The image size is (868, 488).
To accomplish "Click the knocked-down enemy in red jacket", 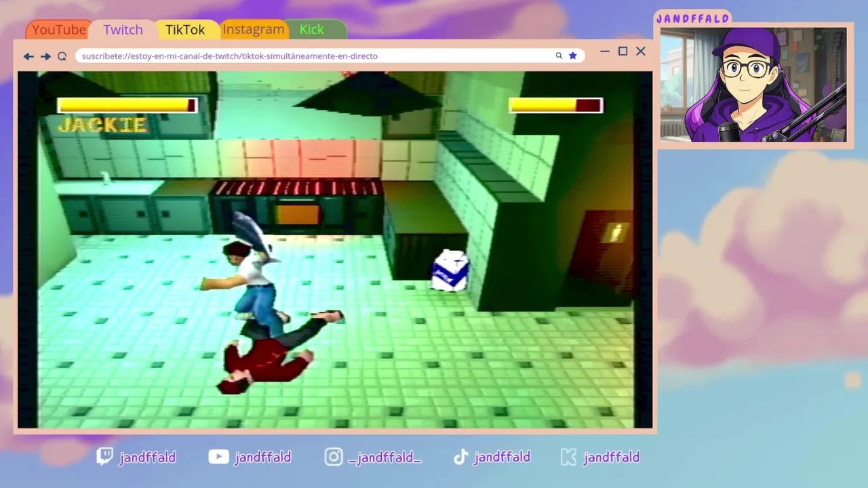I will [x=271, y=354].
